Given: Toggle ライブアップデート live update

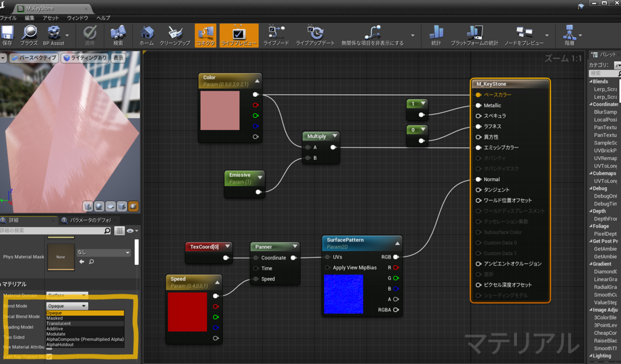Looking at the screenshot, I should click(x=315, y=36).
